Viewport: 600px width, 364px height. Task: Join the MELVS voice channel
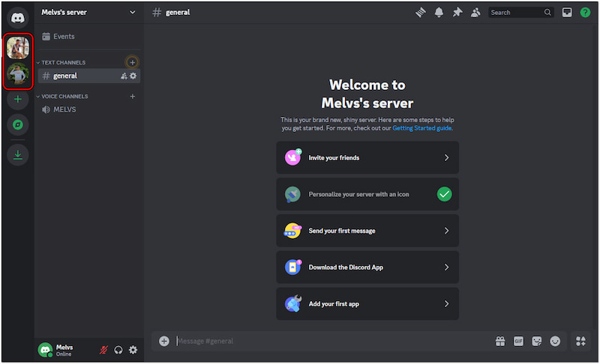tap(64, 109)
